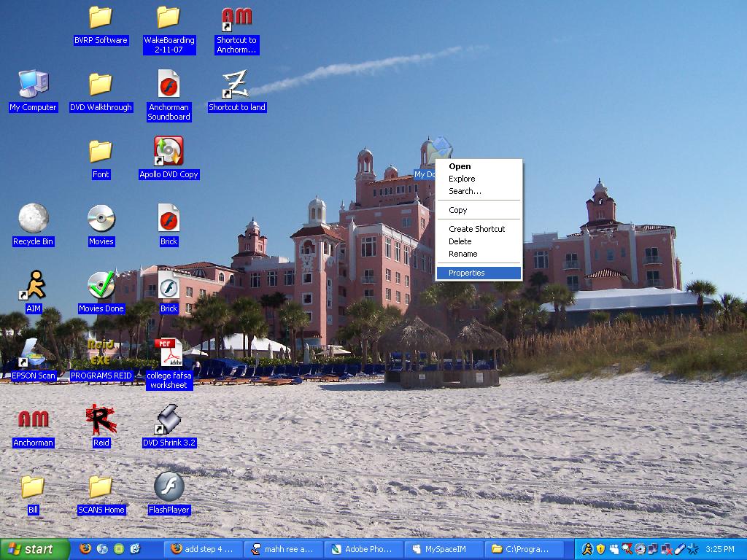Click the Firefox icon in Quick Launch
The image size is (747, 560).
coord(85,548)
